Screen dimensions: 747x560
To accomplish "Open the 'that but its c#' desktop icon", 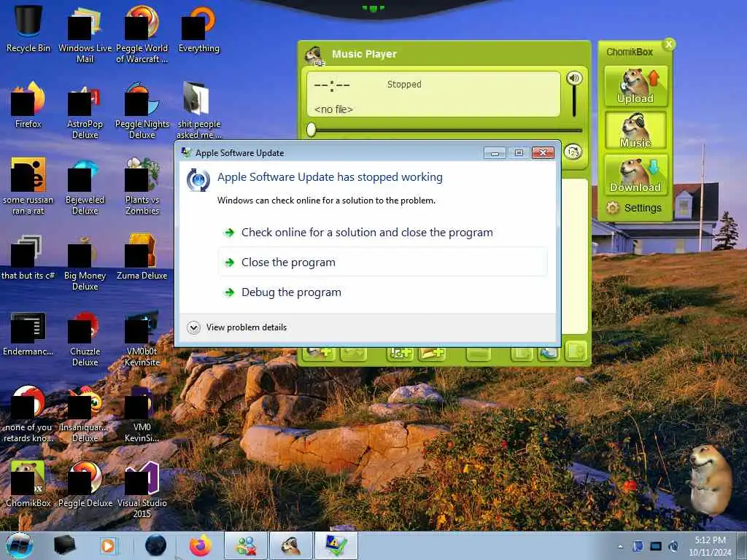I will [28, 256].
